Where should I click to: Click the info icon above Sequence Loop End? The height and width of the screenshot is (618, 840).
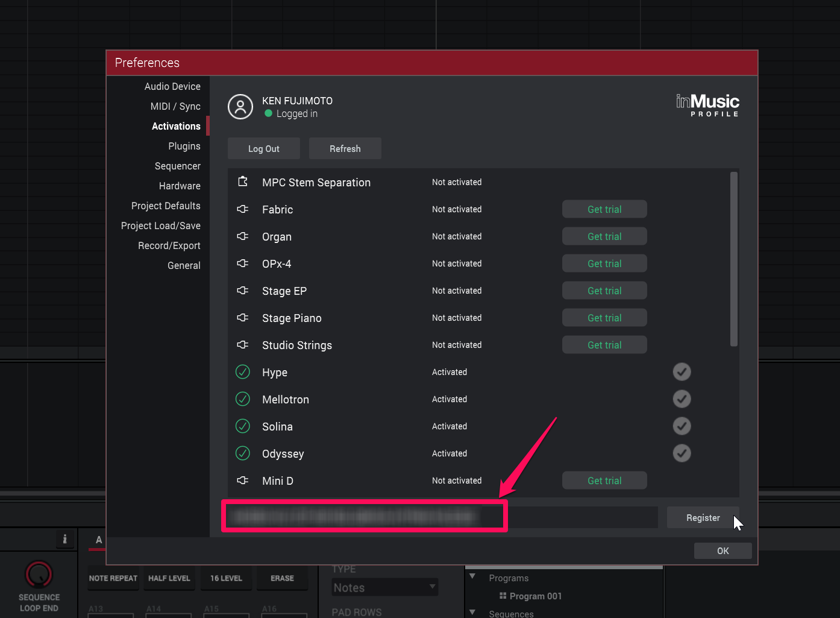tap(65, 539)
